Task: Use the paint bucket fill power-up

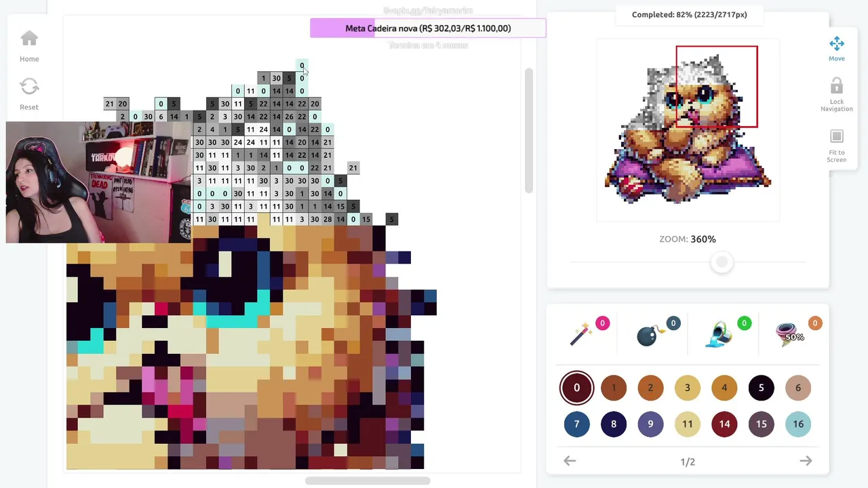Action: [x=720, y=334]
